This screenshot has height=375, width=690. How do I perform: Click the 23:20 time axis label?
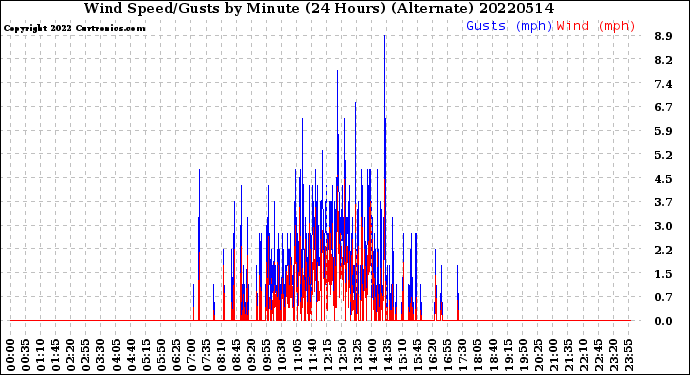pos(613,355)
